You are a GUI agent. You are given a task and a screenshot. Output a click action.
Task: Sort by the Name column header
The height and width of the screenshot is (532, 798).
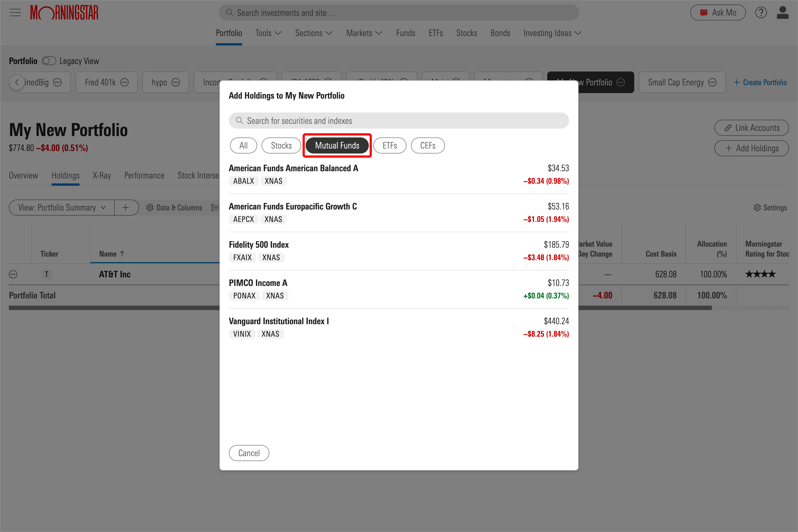tap(112, 254)
